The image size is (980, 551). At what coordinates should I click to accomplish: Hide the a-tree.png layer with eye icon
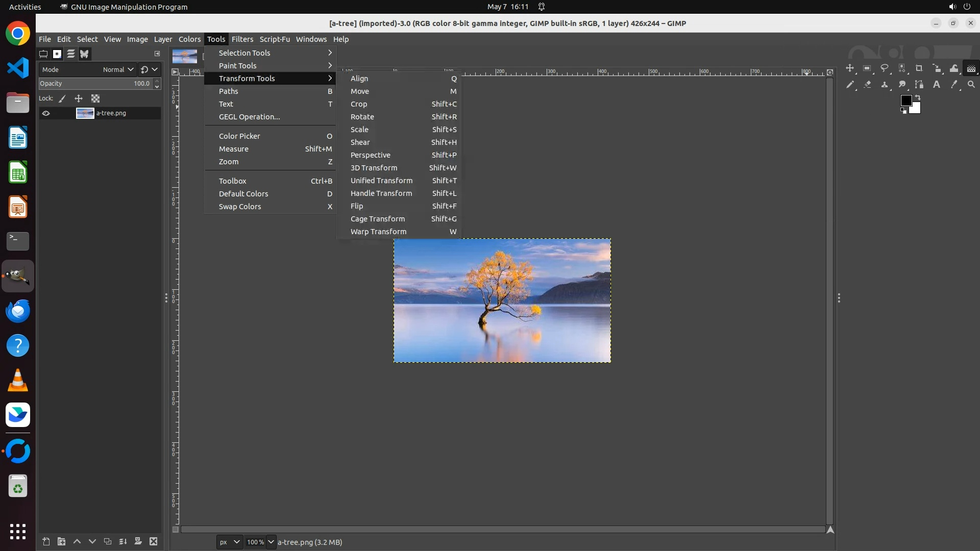point(46,113)
